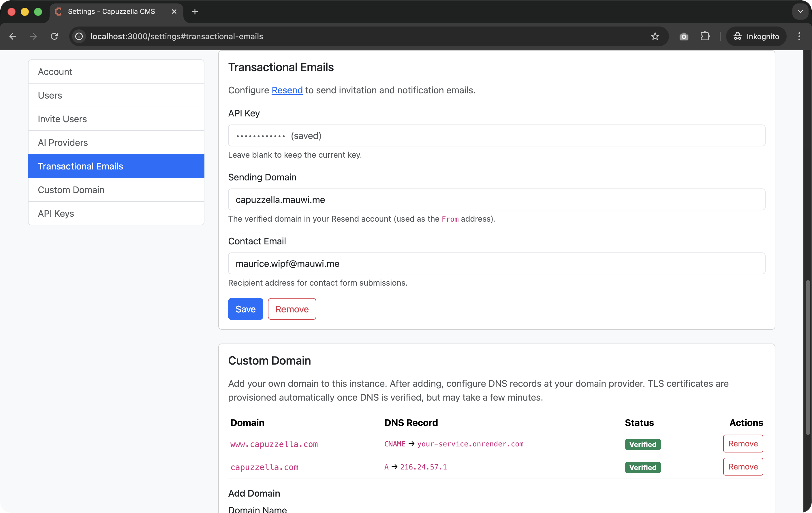
Task: Navigate back in browser history
Action: pos(12,36)
